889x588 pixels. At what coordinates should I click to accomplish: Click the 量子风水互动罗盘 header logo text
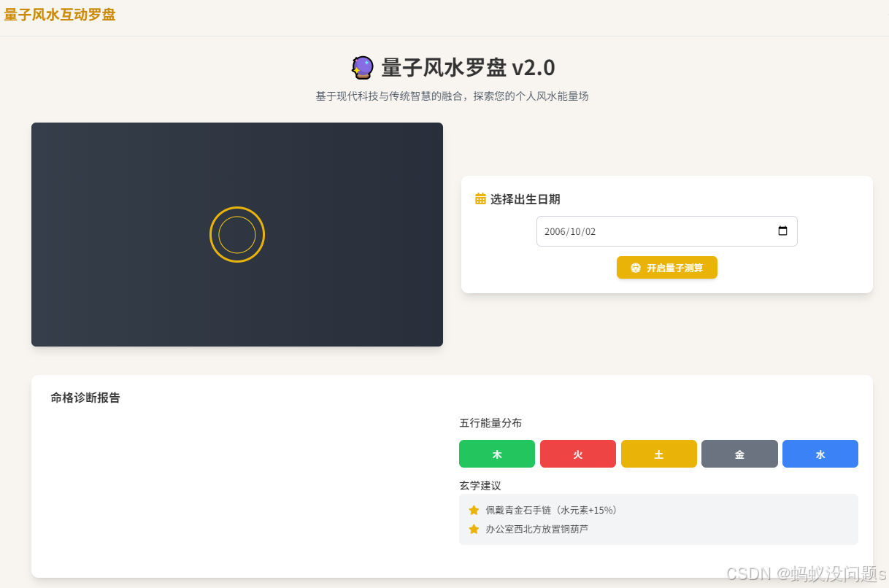tap(60, 15)
